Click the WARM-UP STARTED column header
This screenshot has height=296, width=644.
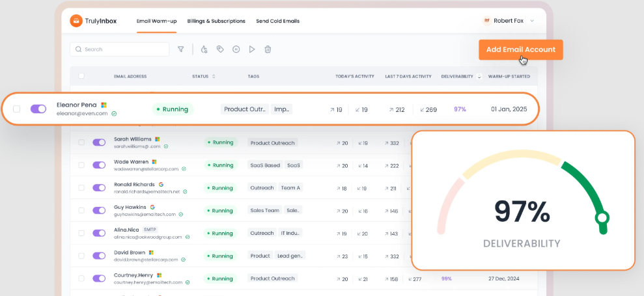tap(509, 76)
